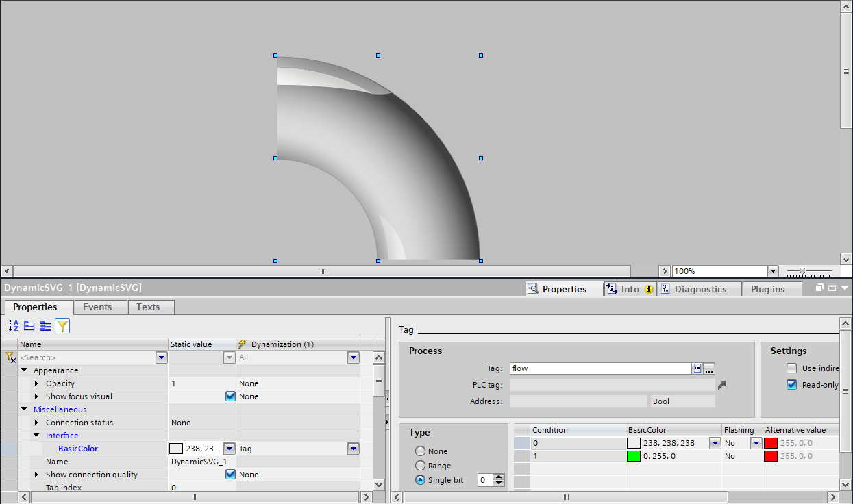Screen dimensions: 853x504
Task: Collapse the Miscellaneous property group
Action: (x=25, y=409)
